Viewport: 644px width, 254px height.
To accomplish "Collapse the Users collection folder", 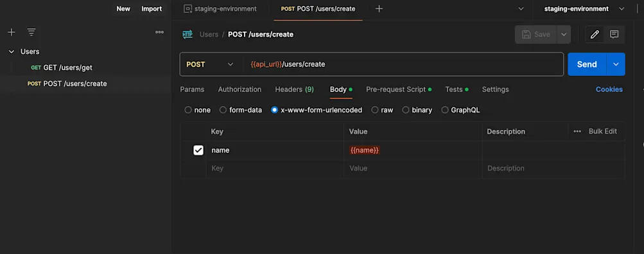I will point(11,52).
